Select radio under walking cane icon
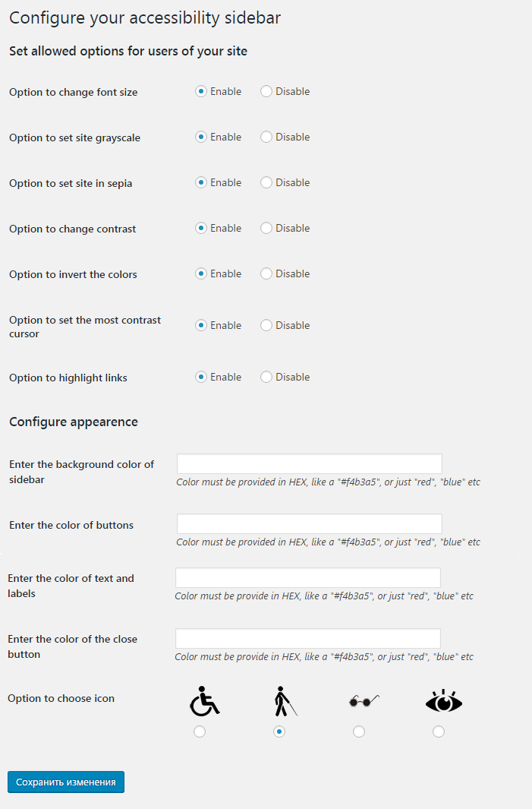Image resolution: width=532 pixels, height=809 pixels. click(279, 732)
